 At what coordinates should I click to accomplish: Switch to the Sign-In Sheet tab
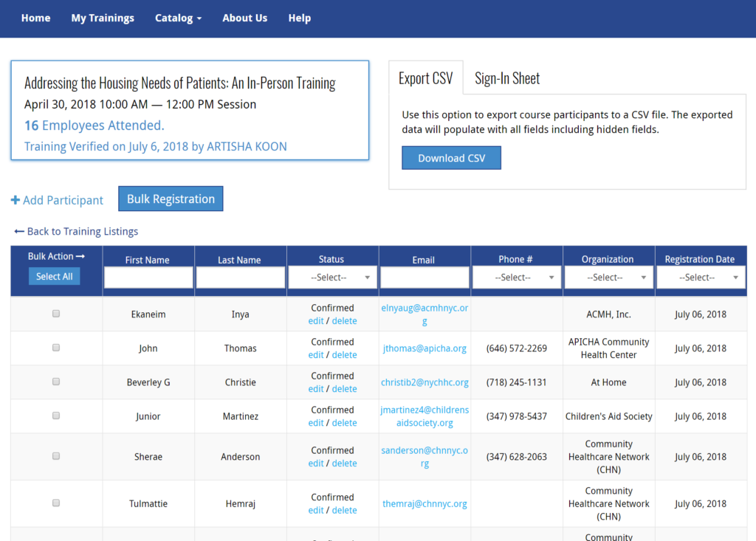(x=507, y=78)
